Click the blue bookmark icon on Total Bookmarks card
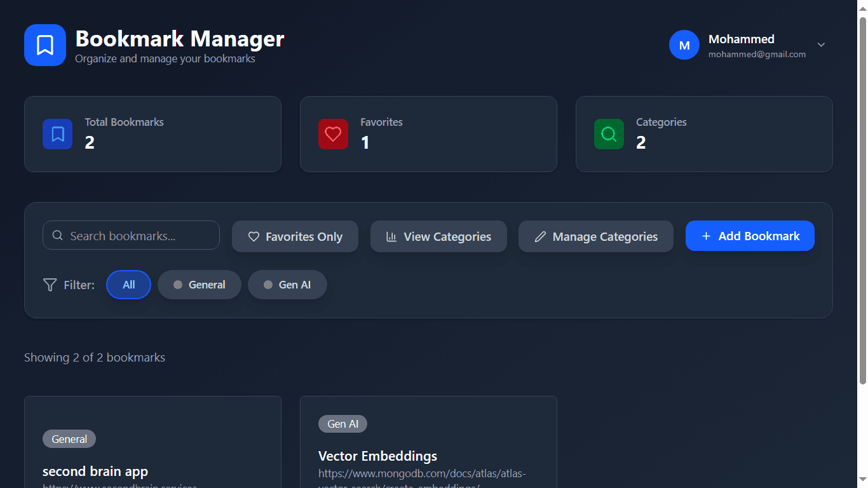Screen dimensions: 868x488 [57, 134]
